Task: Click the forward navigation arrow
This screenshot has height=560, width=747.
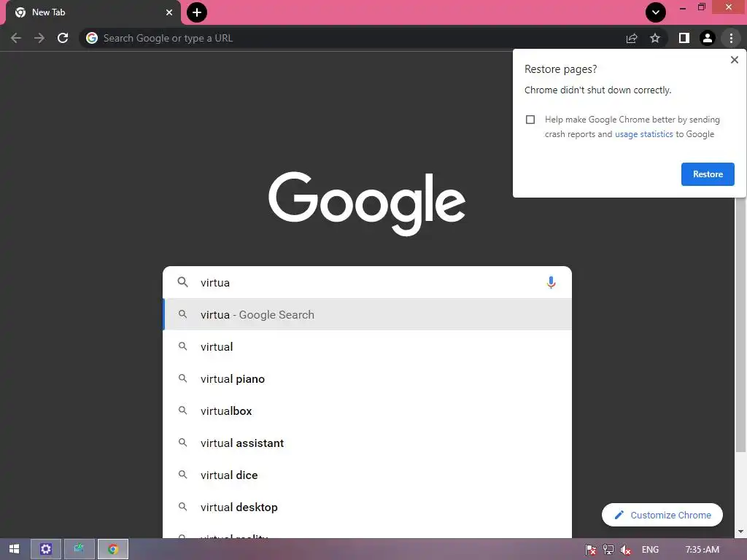Action: pyautogui.click(x=39, y=38)
